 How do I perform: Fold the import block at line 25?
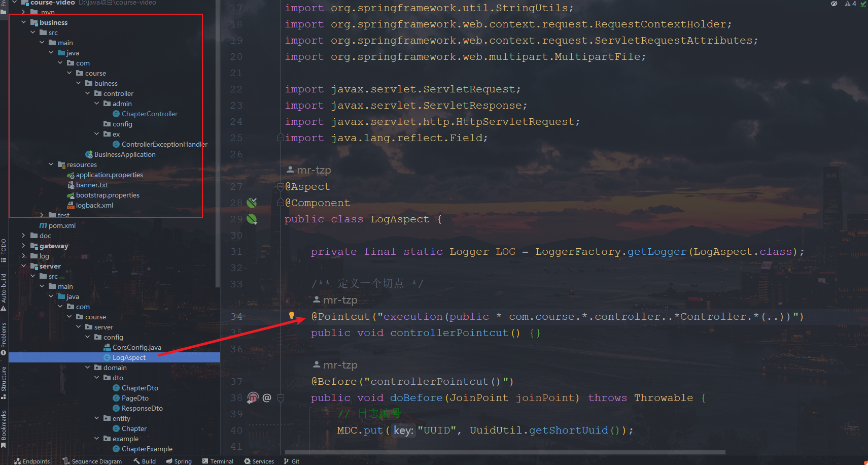tap(281, 138)
